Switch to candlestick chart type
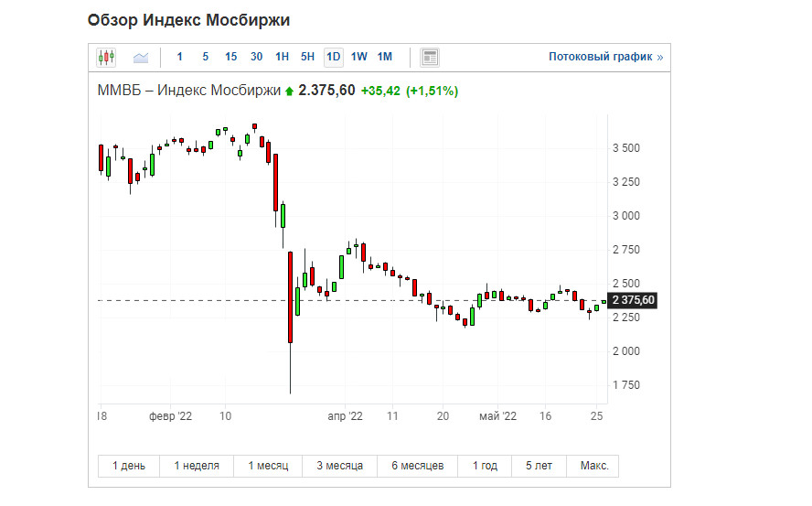This screenshot has height=506, width=812. tap(106, 57)
